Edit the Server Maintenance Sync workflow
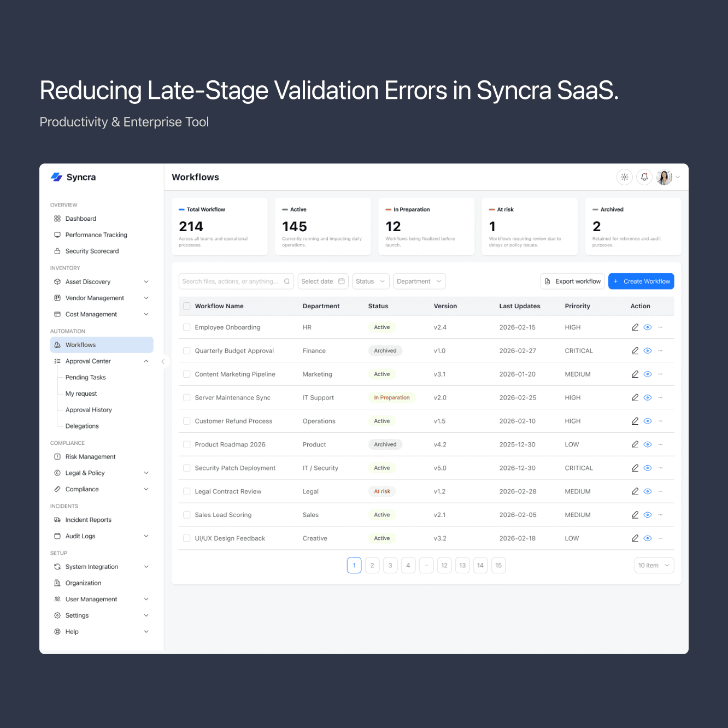The image size is (728, 728). [635, 398]
